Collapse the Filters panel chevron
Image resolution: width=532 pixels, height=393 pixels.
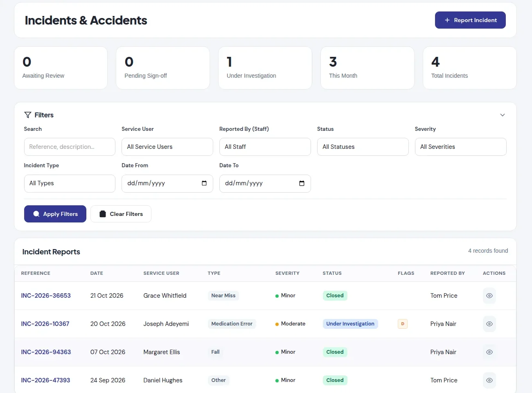coord(503,115)
